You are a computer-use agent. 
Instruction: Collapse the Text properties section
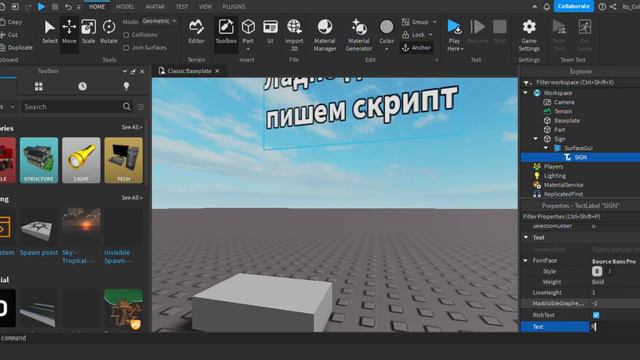pos(526,238)
